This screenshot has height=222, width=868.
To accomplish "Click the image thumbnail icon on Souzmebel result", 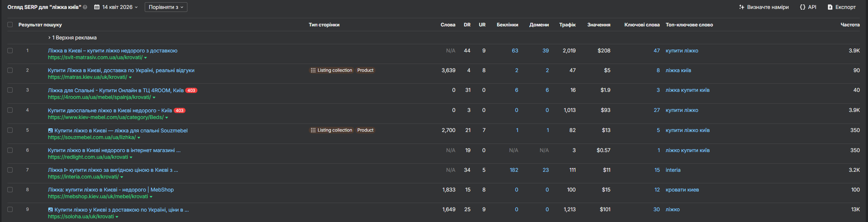I will (50, 131).
